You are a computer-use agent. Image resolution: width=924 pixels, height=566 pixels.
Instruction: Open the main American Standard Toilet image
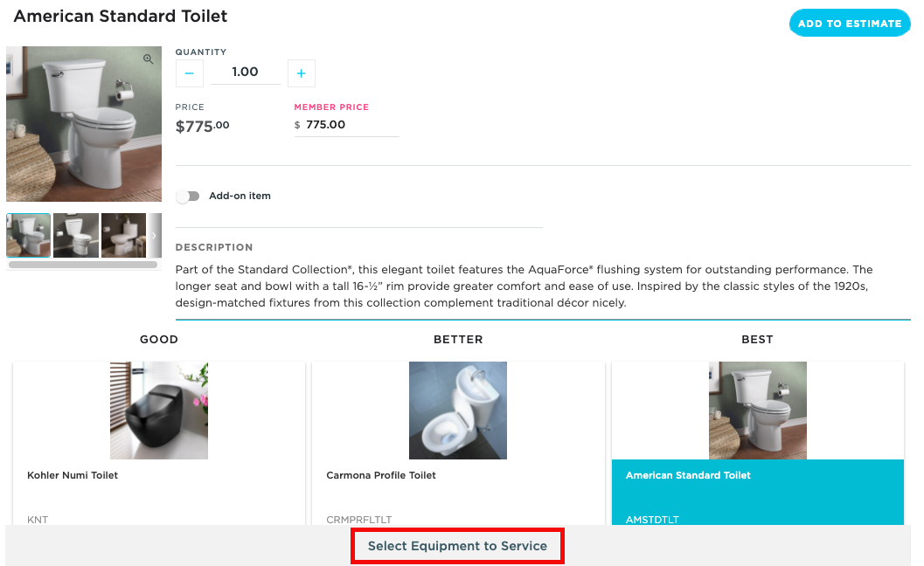click(84, 124)
